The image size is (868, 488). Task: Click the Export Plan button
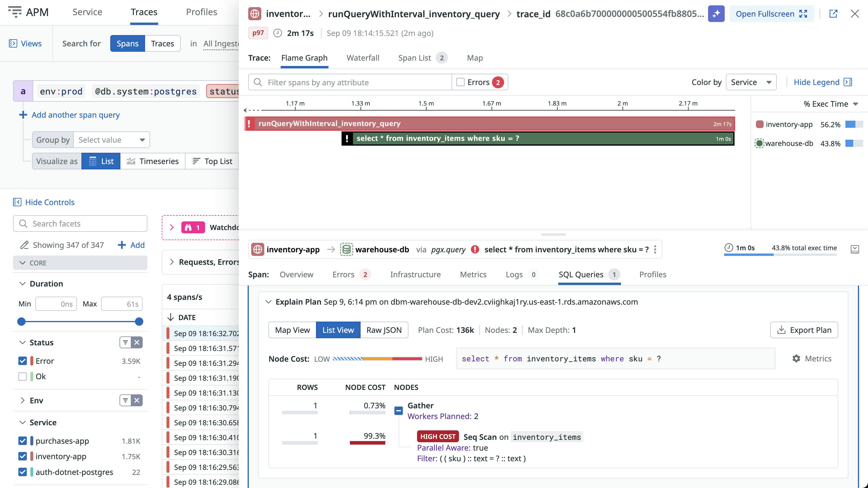tap(804, 330)
